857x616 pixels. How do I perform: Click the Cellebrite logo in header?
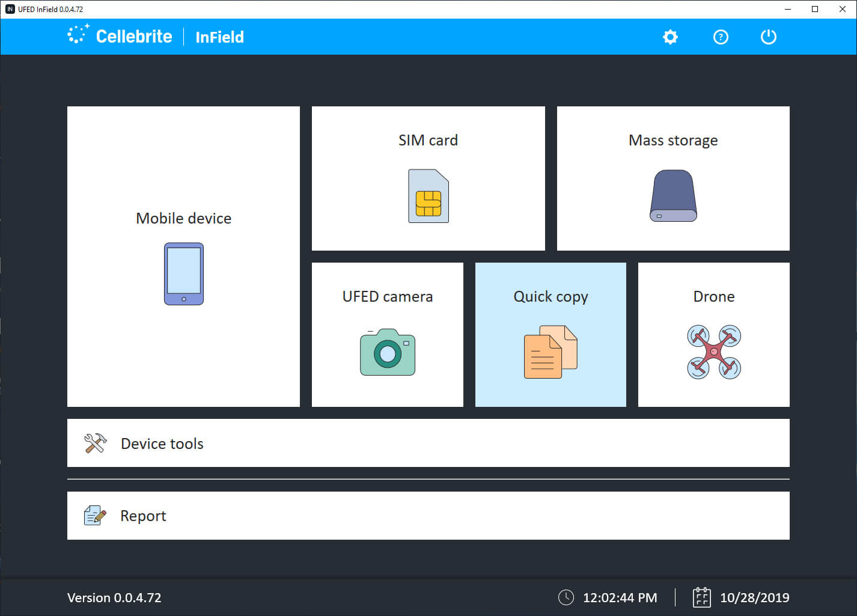120,36
